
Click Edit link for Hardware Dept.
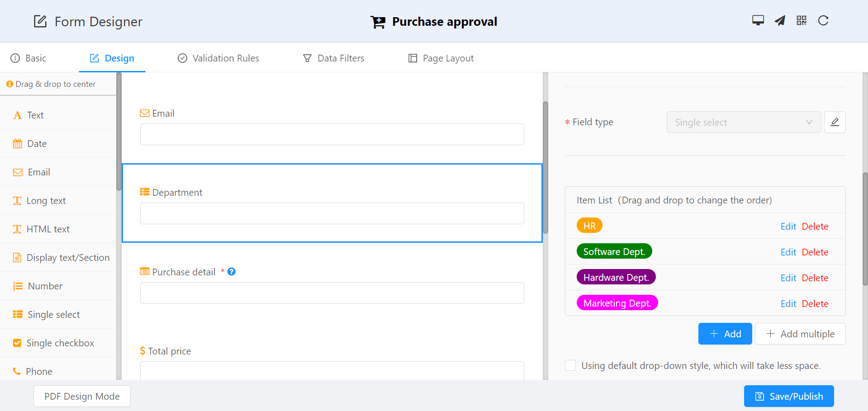(x=788, y=278)
